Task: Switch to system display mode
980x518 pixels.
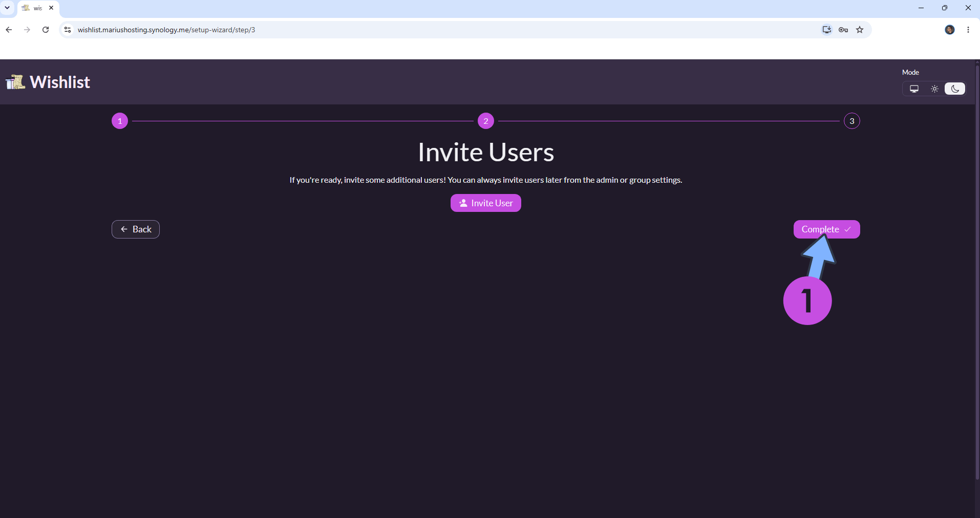Action: pos(914,89)
